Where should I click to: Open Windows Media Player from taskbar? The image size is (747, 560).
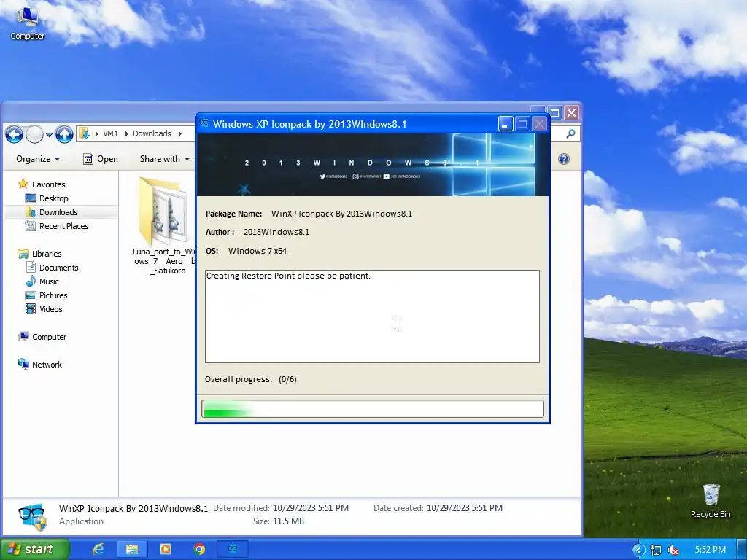tap(166, 549)
